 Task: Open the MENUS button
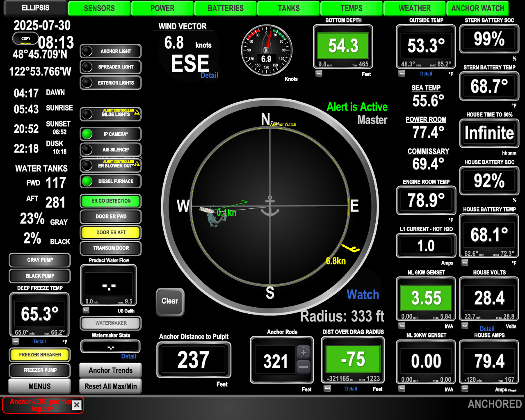pos(40,386)
